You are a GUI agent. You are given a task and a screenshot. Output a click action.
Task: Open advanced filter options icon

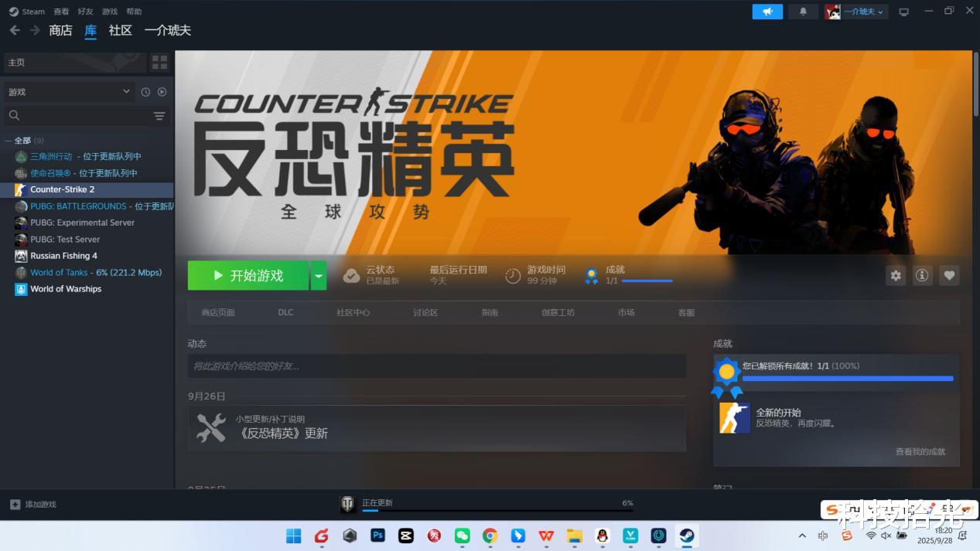[159, 116]
